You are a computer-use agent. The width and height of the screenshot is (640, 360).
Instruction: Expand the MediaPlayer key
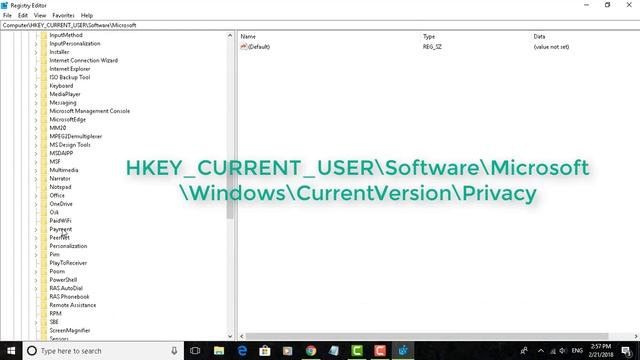pyautogui.click(x=36, y=94)
